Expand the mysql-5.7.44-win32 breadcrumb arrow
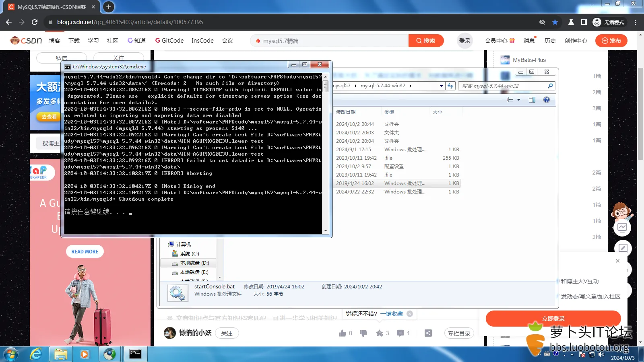Image resolution: width=644 pixels, height=362 pixels. coord(410,86)
